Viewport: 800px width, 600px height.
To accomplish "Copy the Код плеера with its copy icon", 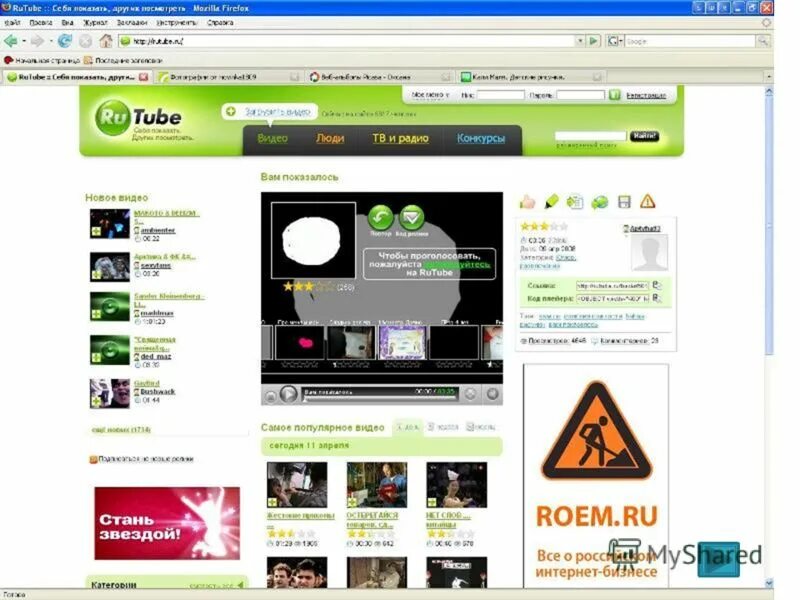I will coord(657,298).
